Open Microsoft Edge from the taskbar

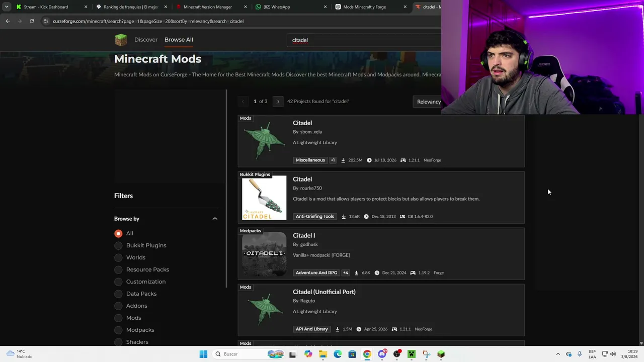tap(338, 354)
